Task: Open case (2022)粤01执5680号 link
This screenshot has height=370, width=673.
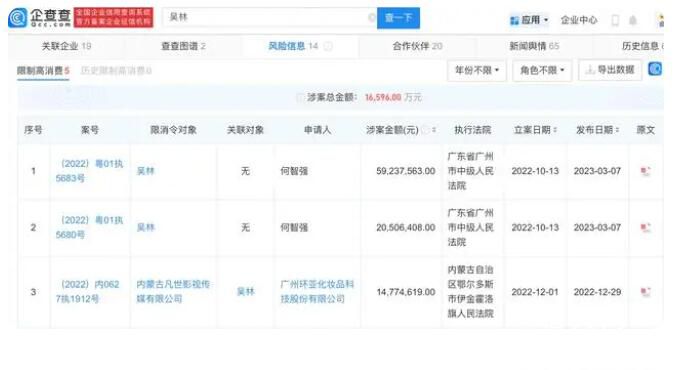Action: 89,227
